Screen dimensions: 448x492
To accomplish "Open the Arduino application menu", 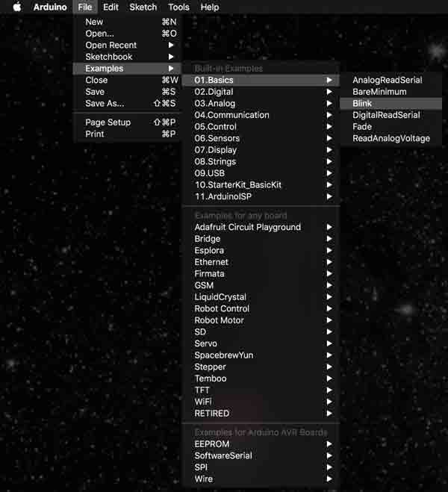I will 50,7.
